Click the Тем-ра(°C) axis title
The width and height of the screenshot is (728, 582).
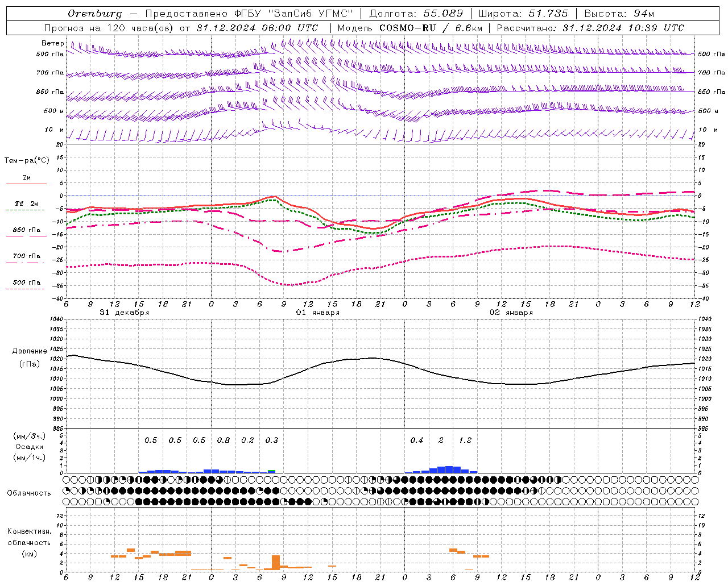pyautogui.click(x=27, y=161)
